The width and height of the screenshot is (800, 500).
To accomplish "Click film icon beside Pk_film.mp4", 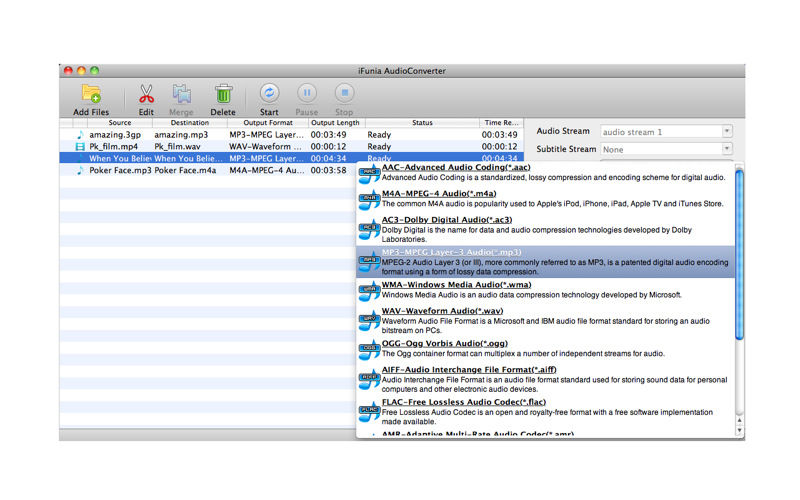I will click(x=80, y=146).
